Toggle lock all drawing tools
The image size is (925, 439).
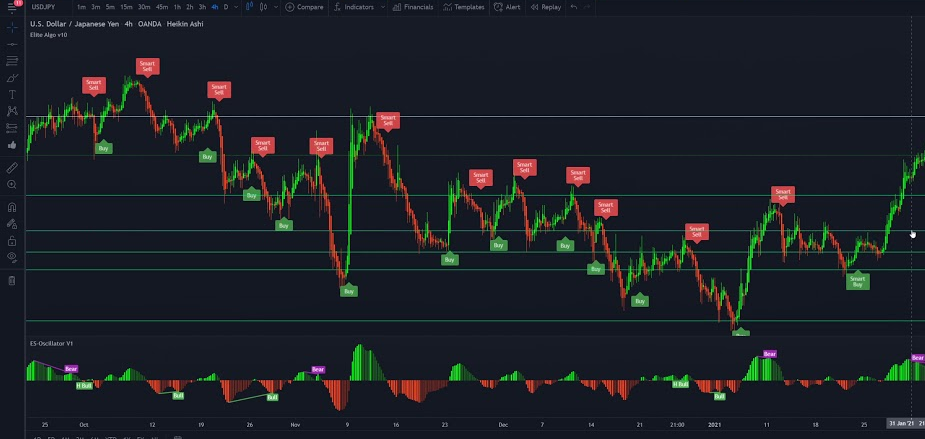point(12,240)
